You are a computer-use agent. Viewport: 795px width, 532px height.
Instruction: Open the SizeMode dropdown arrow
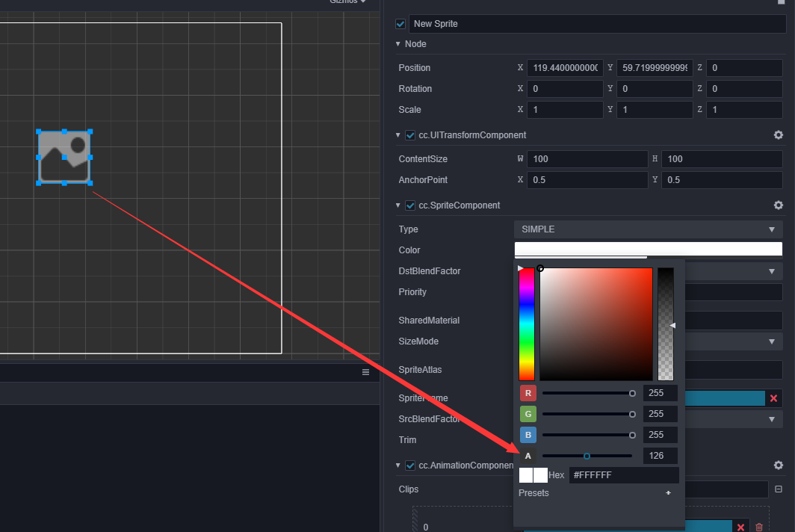[x=772, y=341]
